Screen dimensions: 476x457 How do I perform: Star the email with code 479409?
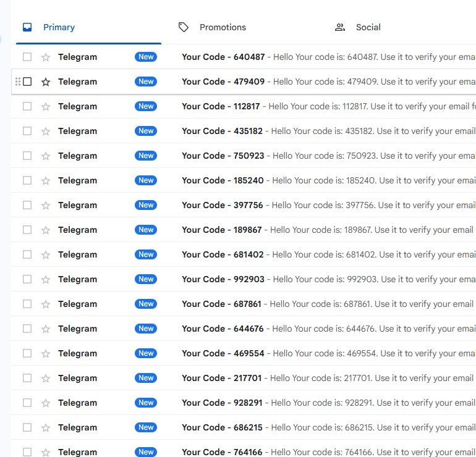[x=45, y=82]
